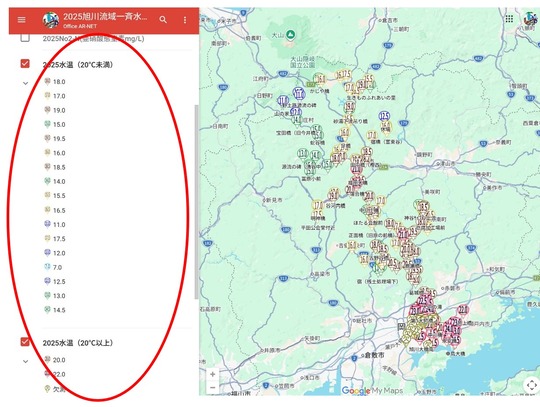
Task: Click the Daisen mountain marker icon
Action: point(291,34)
